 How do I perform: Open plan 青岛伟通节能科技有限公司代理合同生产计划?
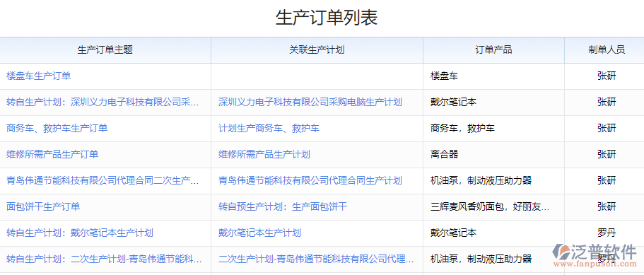pos(310,180)
